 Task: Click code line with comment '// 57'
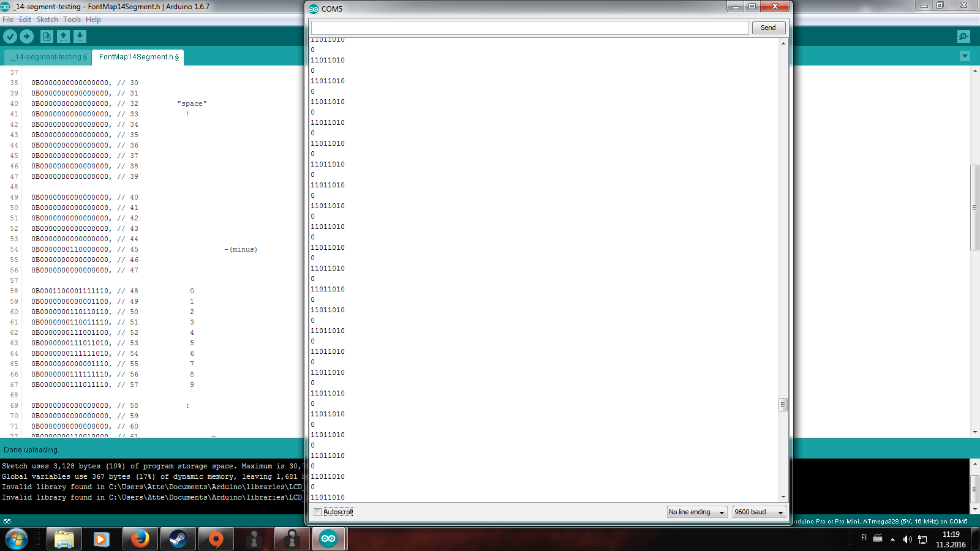point(85,385)
